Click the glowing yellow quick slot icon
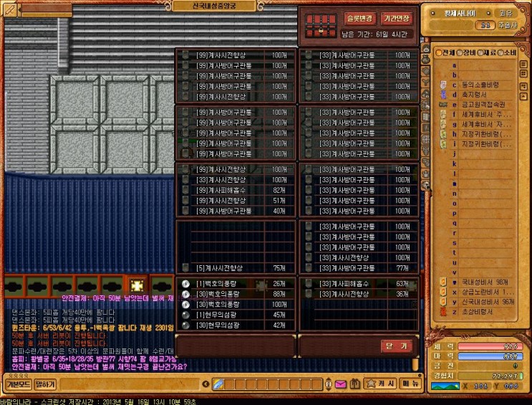The image size is (532, 405). (x=137, y=286)
